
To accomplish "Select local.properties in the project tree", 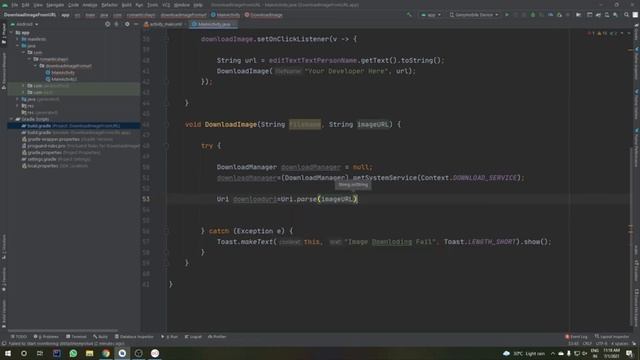I will [x=54, y=166].
